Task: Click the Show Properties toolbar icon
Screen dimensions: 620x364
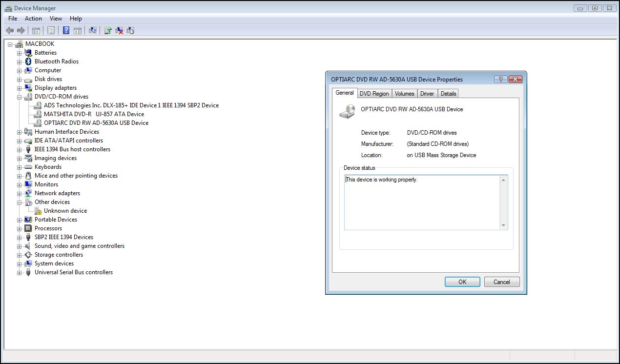Action: 51,30
